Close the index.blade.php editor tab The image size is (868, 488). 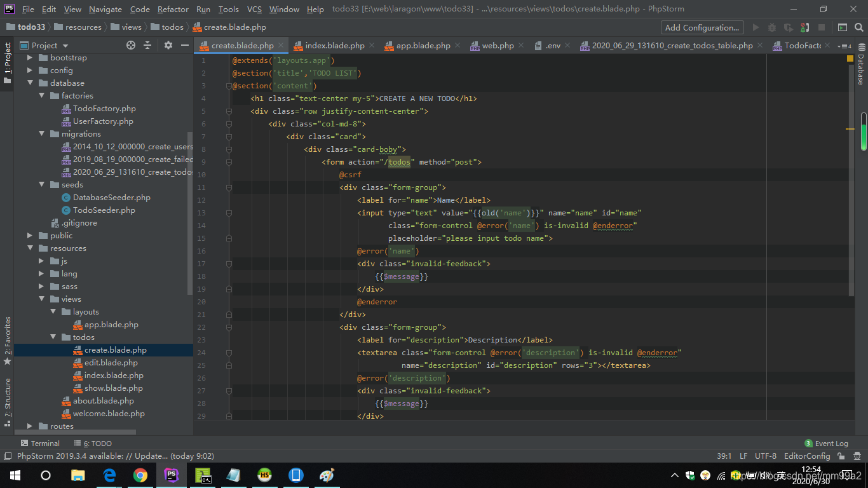372,45
